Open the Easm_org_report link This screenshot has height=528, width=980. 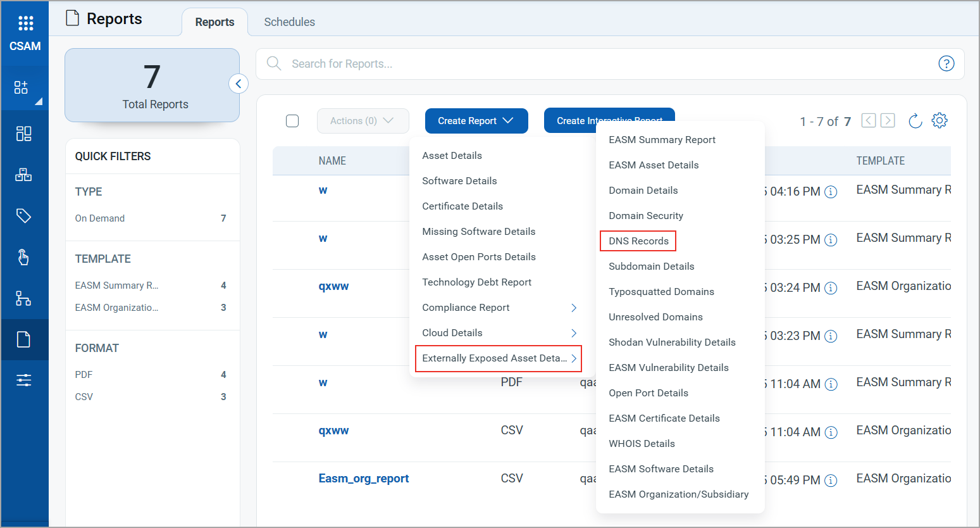[363, 479]
